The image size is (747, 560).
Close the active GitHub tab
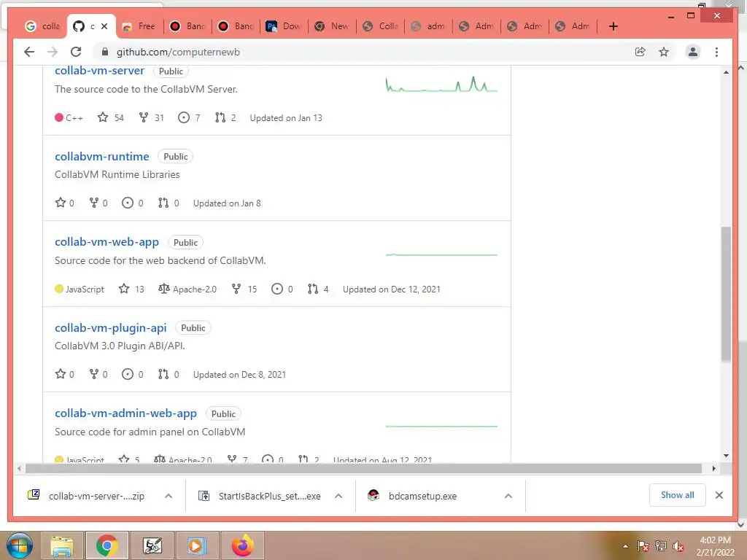point(104,26)
